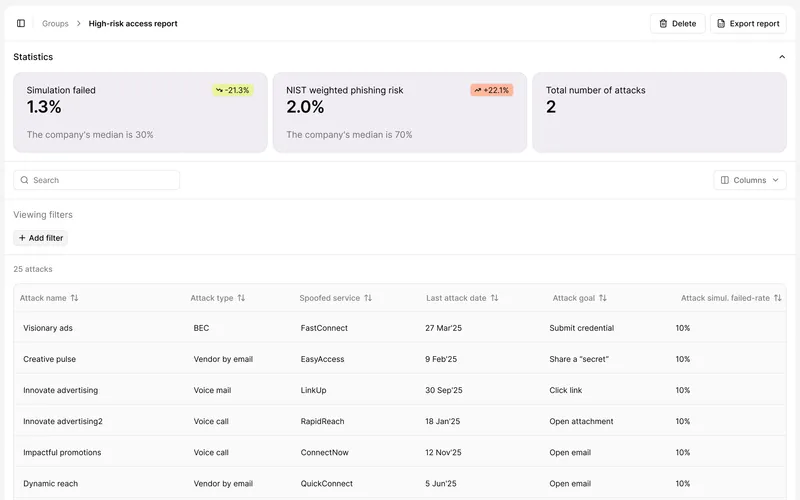The height and width of the screenshot is (500, 800).
Task: Sort by Attack simul. failed-rate column
Action: click(x=731, y=298)
